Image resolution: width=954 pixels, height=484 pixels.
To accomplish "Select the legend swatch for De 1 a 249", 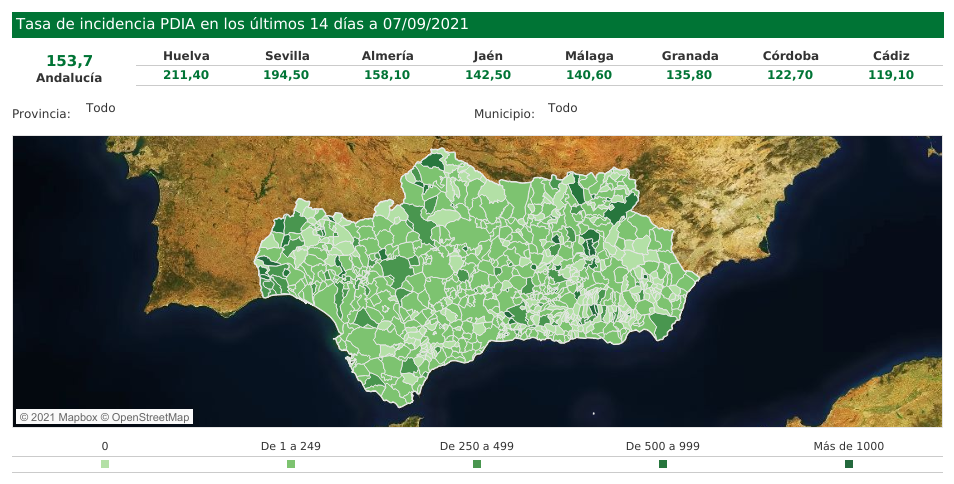I will pyautogui.click(x=291, y=464).
